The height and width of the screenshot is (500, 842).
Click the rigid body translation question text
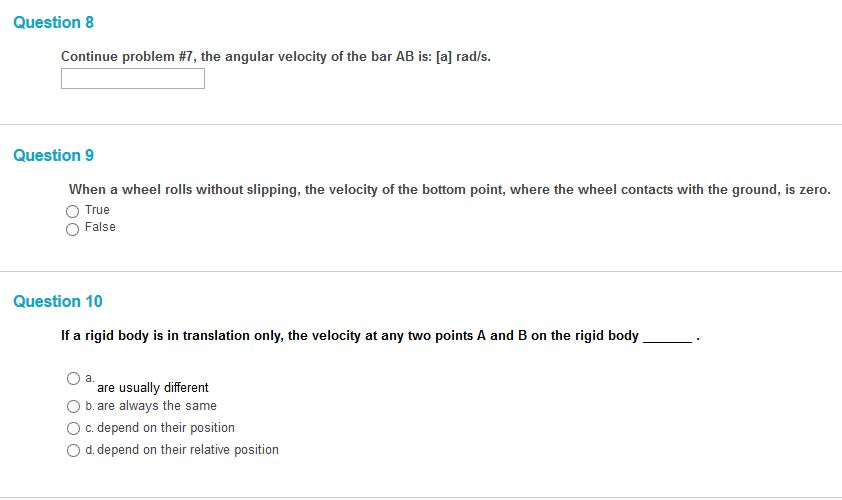point(349,336)
